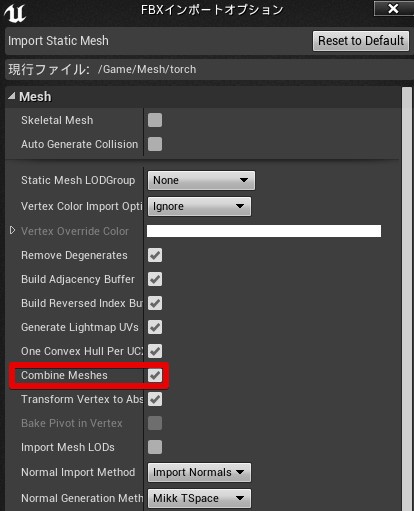Click the Static Mesh LODGroup label
This screenshot has width=414, height=511.
point(78,180)
